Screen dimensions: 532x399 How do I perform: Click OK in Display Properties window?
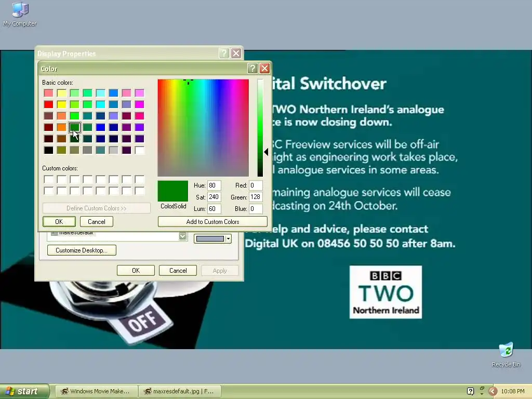[x=136, y=270]
